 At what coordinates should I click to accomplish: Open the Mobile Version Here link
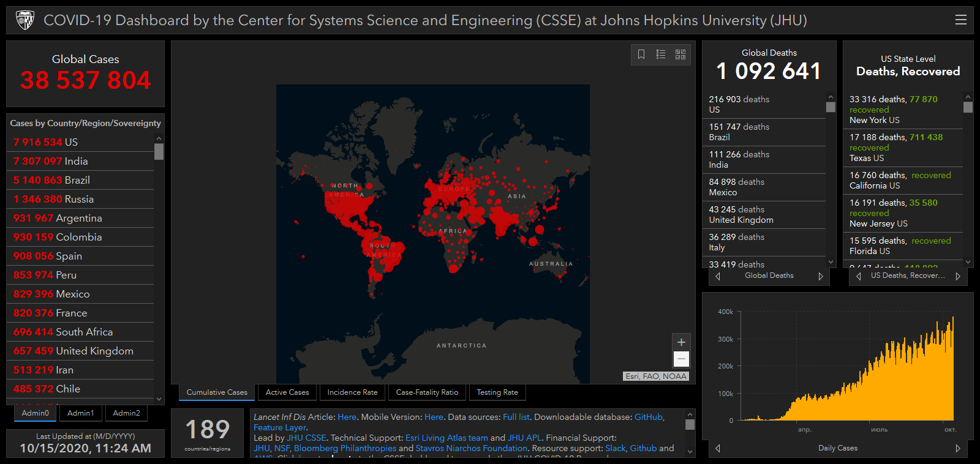click(434, 417)
